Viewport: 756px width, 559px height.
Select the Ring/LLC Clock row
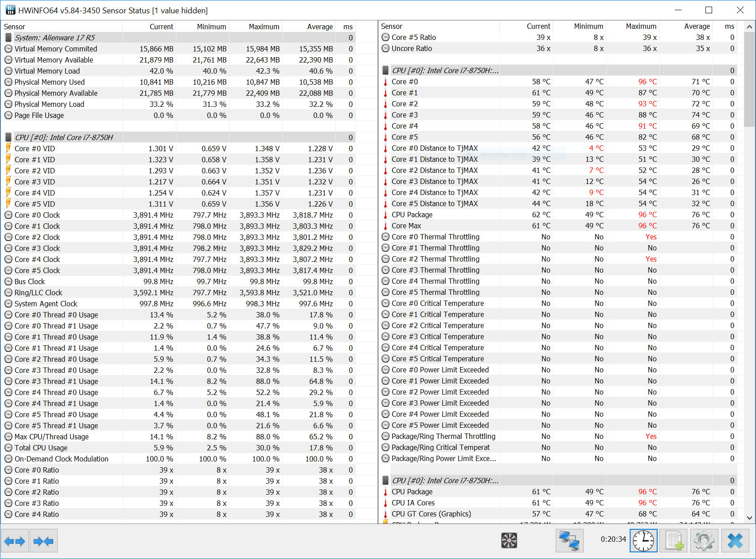179,293
